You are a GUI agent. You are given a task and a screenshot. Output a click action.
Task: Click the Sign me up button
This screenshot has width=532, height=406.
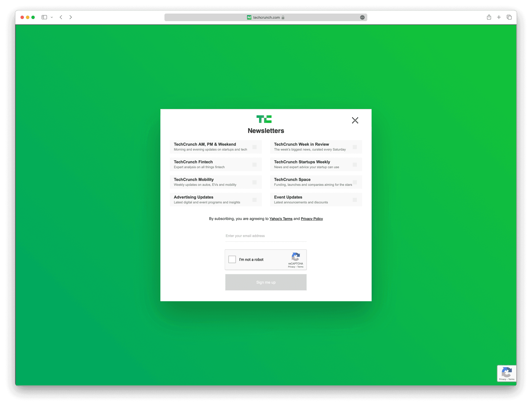pyautogui.click(x=266, y=282)
